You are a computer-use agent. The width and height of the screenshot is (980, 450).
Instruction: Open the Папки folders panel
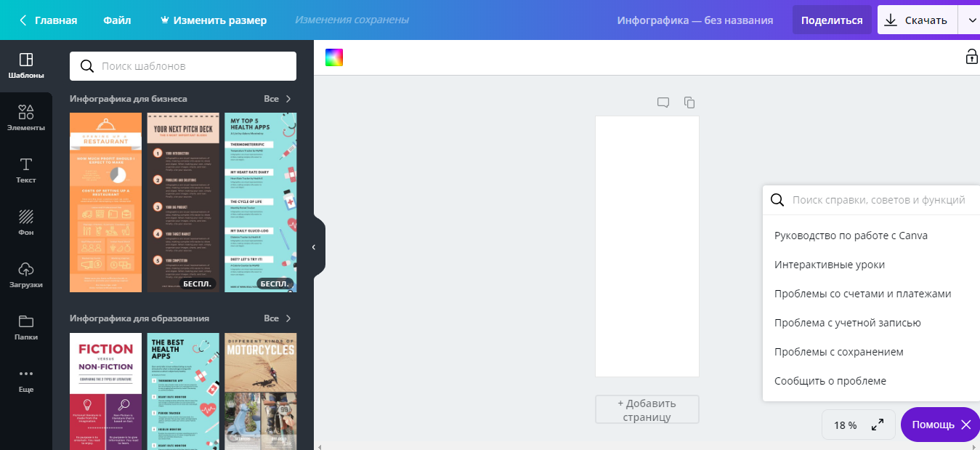(25, 327)
